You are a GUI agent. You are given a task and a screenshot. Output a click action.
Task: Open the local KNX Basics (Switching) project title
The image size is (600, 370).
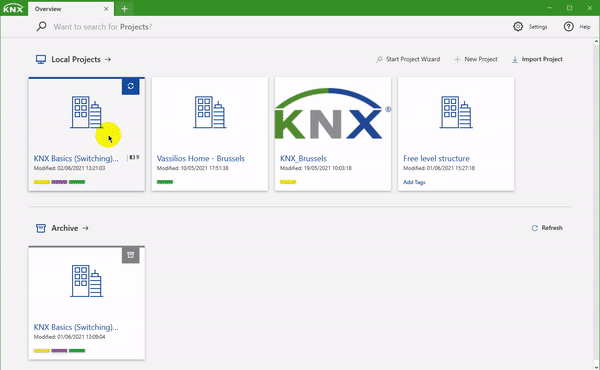[76, 158]
